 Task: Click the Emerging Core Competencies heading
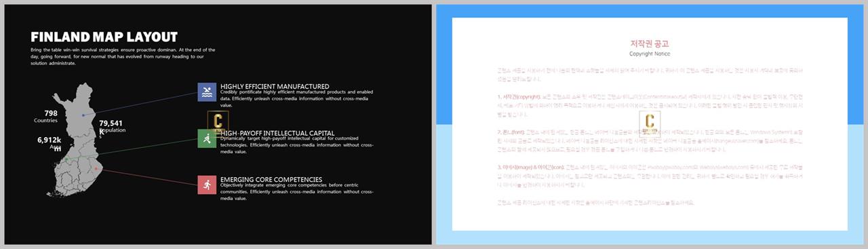(x=271, y=179)
